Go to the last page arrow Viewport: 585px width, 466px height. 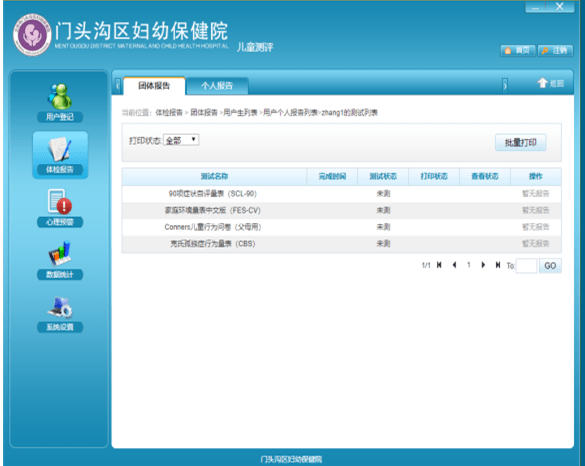[x=498, y=265]
